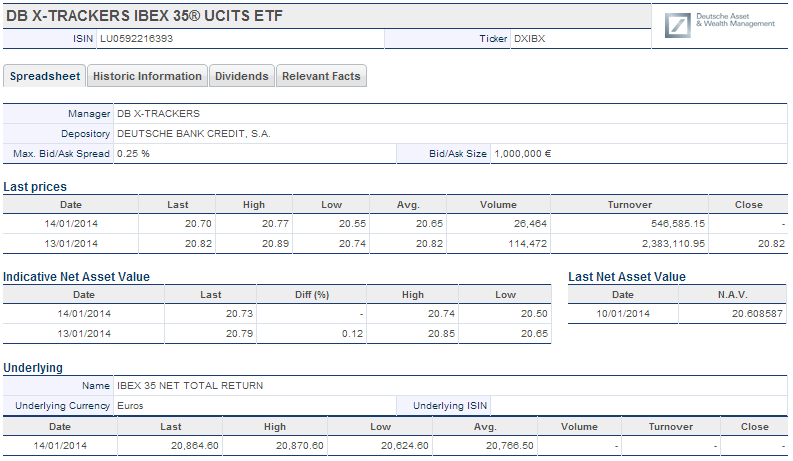793x461 pixels.
Task: Open the Spreadsheet tab
Action: [45, 76]
